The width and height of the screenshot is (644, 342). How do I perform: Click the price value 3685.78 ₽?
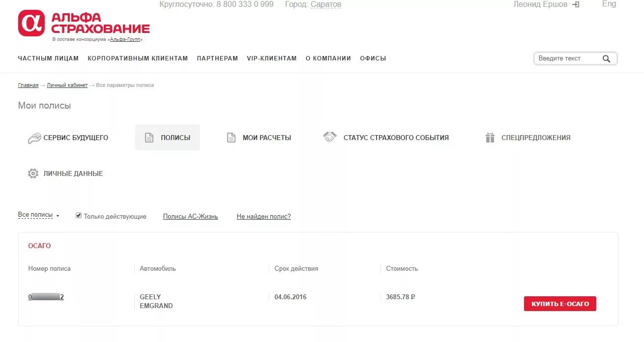coord(401,297)
